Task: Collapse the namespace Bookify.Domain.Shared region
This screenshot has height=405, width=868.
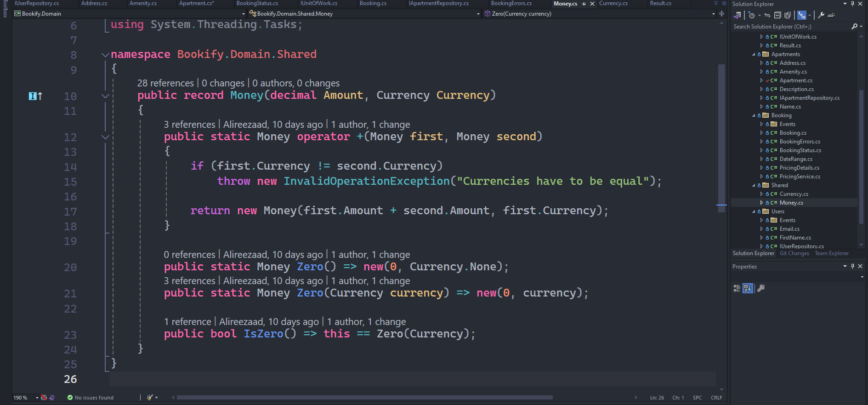Action: pos(105,55)
